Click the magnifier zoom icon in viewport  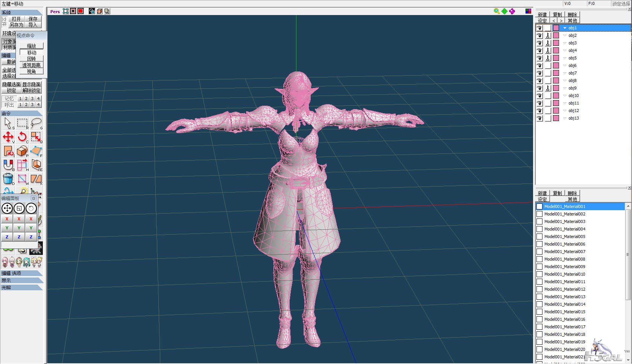click(x=497, y=11)
